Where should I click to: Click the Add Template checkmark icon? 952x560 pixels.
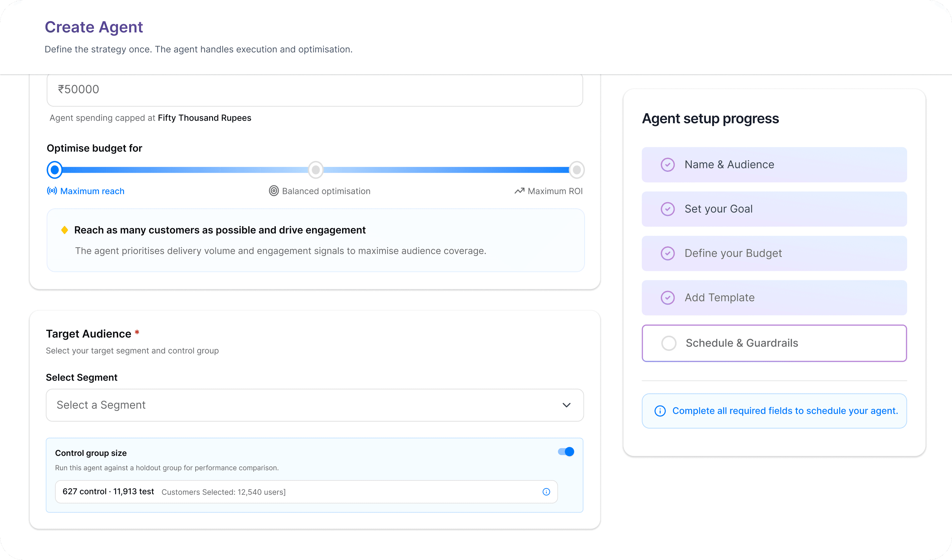[x=668, y=297]
